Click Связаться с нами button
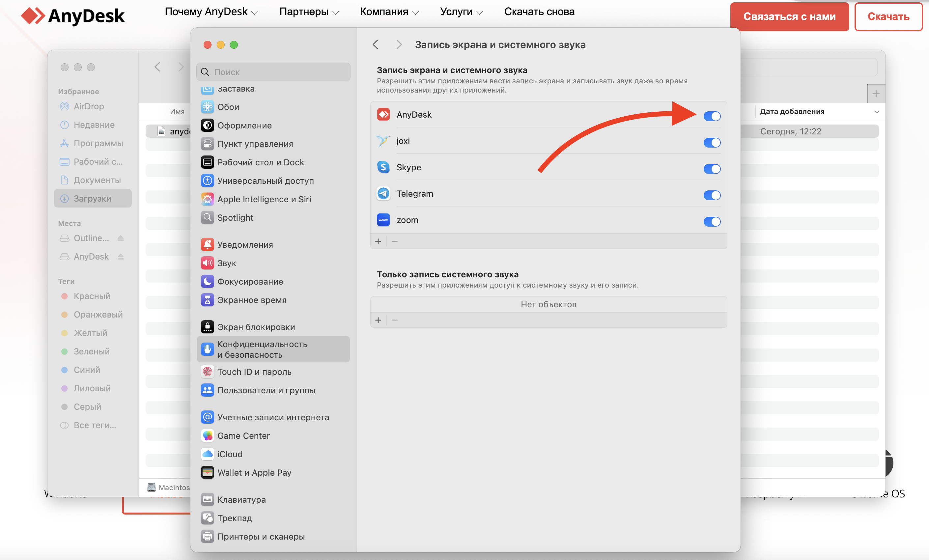The image size is (929, 560). (x=790, y=16)
